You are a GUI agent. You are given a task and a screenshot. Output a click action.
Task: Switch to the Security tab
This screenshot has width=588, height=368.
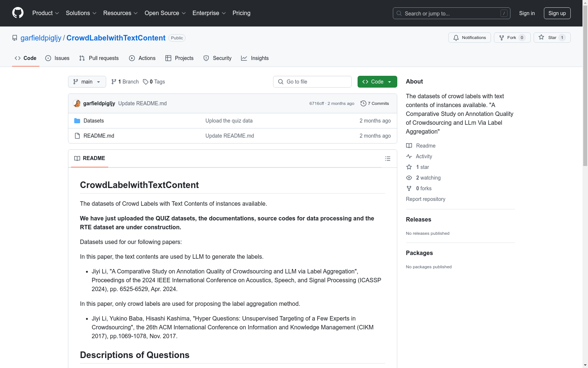pyautogui.click(x=218, y=58)
